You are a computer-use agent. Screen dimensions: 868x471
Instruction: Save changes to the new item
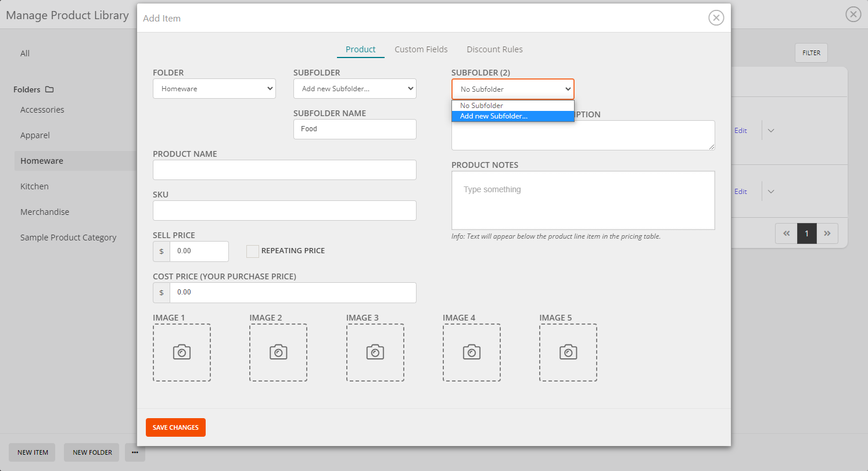[175, 427]
